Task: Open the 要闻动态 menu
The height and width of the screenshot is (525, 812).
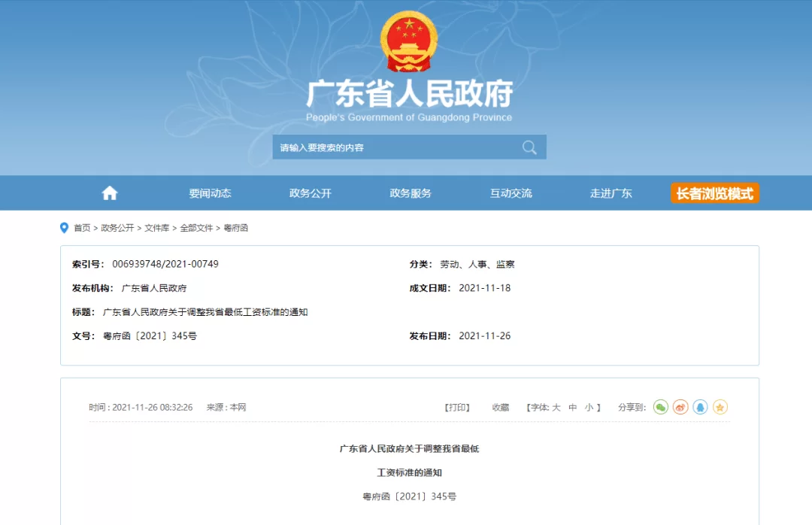Action: 210,193
